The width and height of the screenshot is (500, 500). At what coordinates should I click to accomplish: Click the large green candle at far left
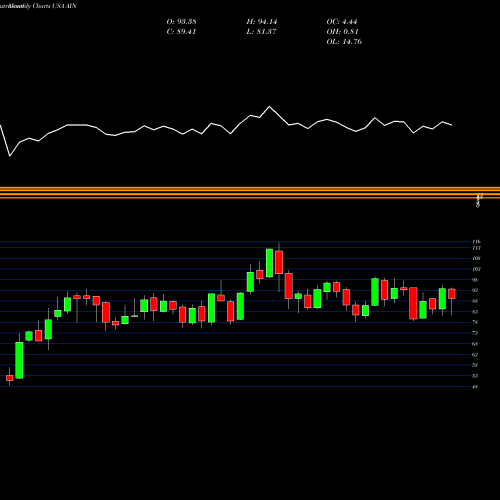click(x=19, y=360)
